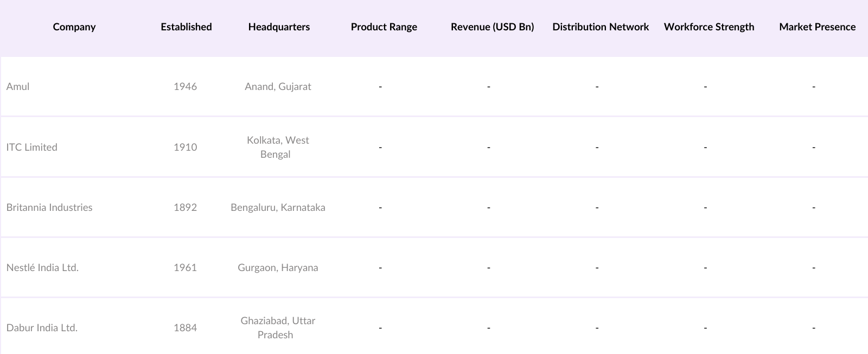Click the Workforce Strength column header
868x354 pixels.
pyautogui.click(x=709, y=27)
